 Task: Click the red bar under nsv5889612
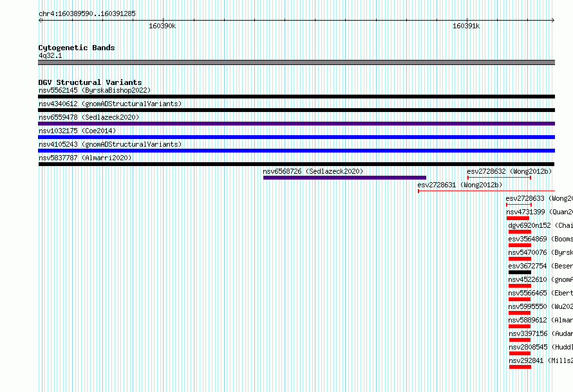coord(520,326)
